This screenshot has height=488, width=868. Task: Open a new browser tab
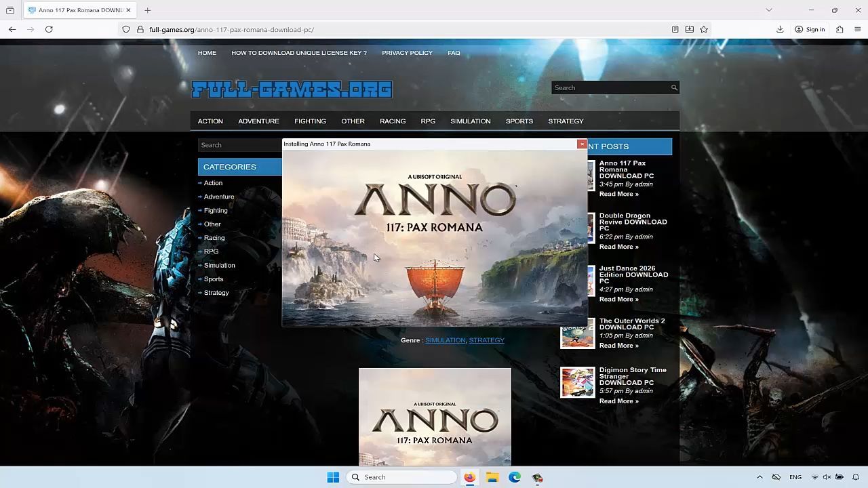(147, 10)
